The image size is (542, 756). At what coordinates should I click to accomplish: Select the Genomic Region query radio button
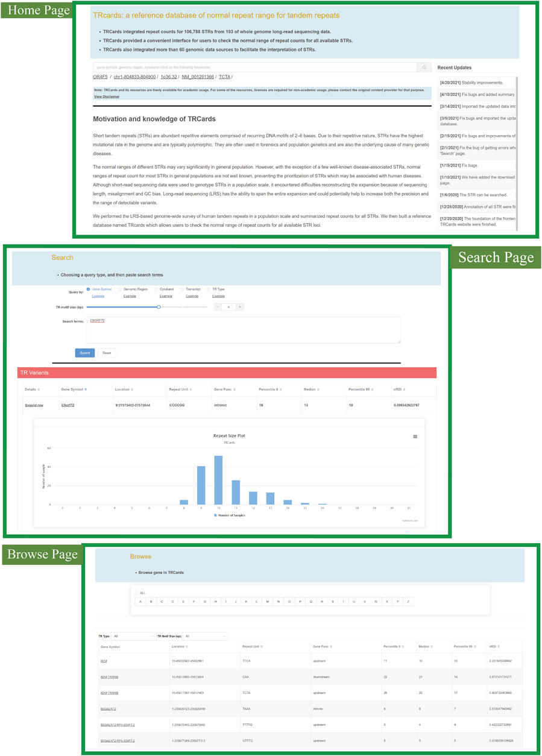pyautogui.click(x=119, y=289)
